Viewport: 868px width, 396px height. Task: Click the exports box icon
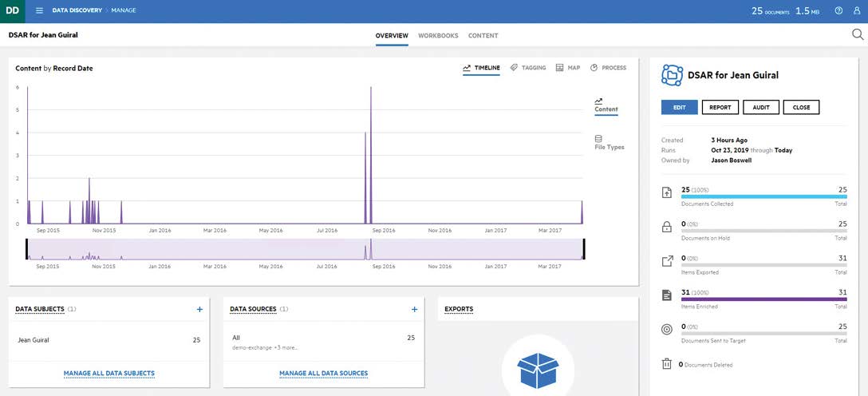[x=538, y=370]
